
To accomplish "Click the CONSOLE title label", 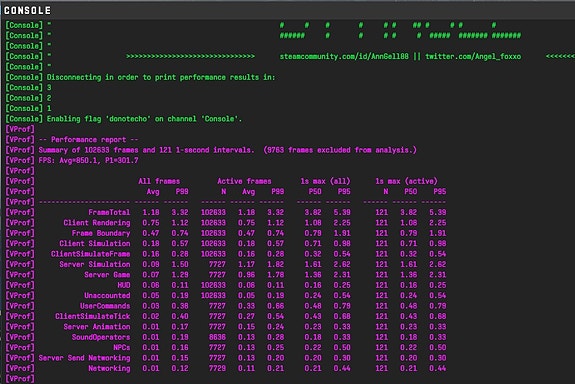I will coord(27,10).
